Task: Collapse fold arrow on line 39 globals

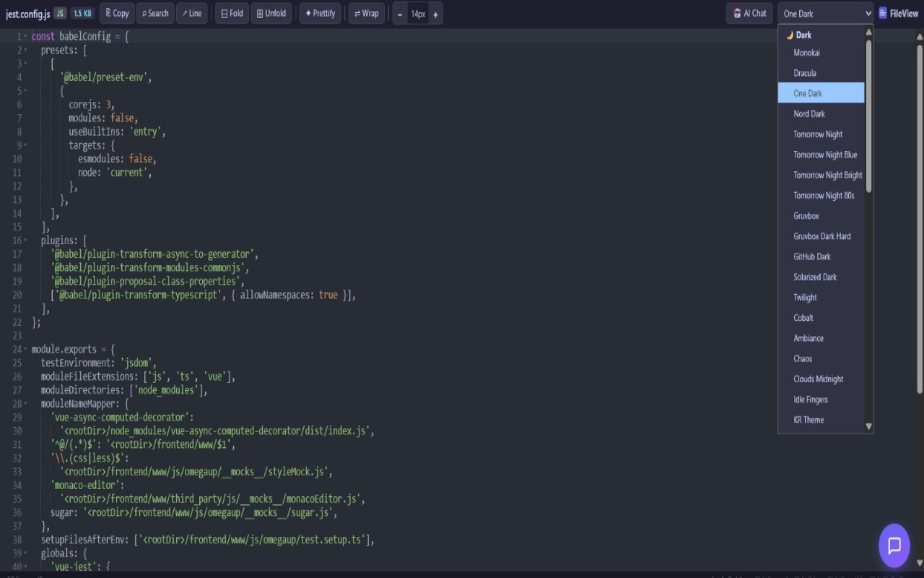Action: [x=26, y=553]
